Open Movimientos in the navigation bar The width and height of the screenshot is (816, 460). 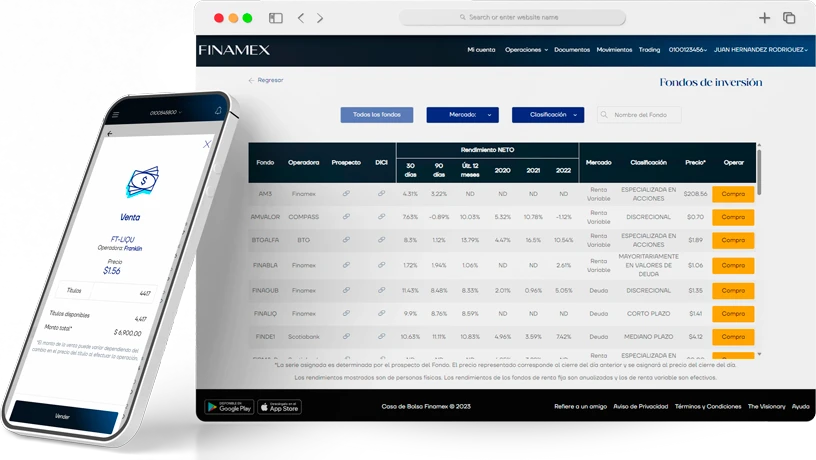[x=614, y=50]
